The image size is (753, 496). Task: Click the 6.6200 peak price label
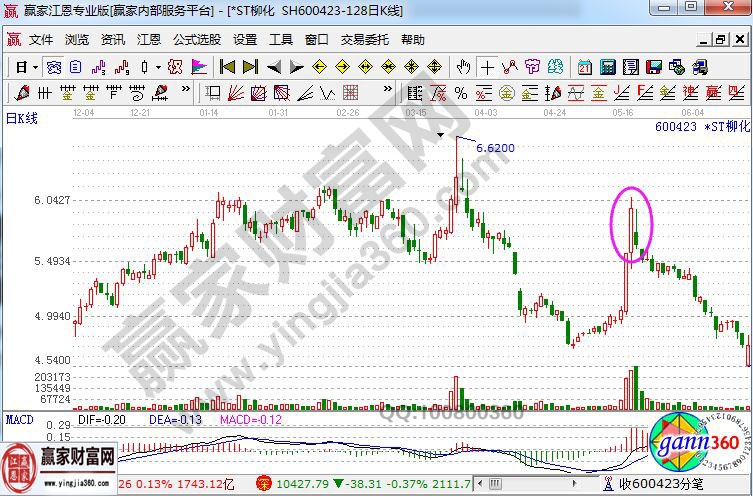495,147
